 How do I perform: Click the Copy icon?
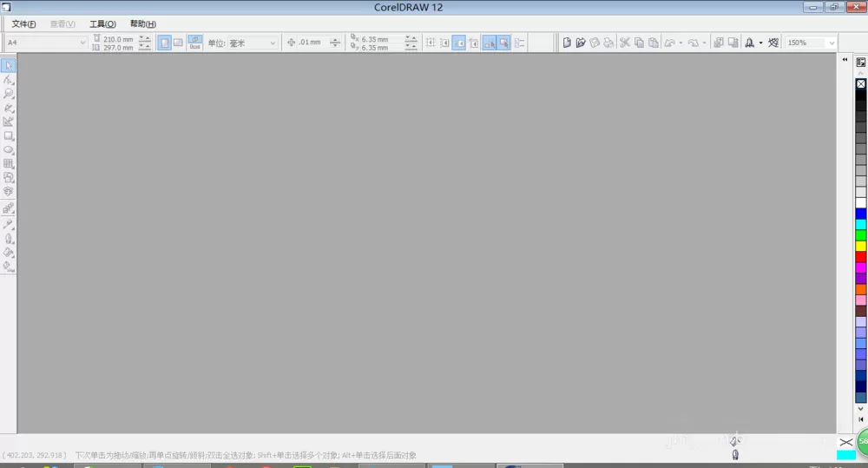coord(640,43)
